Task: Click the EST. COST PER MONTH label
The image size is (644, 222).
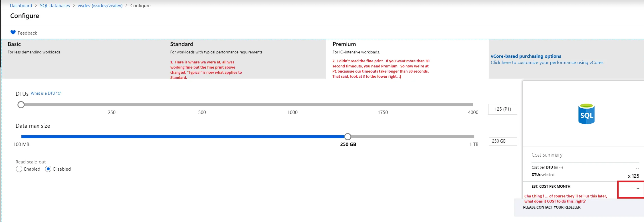Action: pos(551,186)
